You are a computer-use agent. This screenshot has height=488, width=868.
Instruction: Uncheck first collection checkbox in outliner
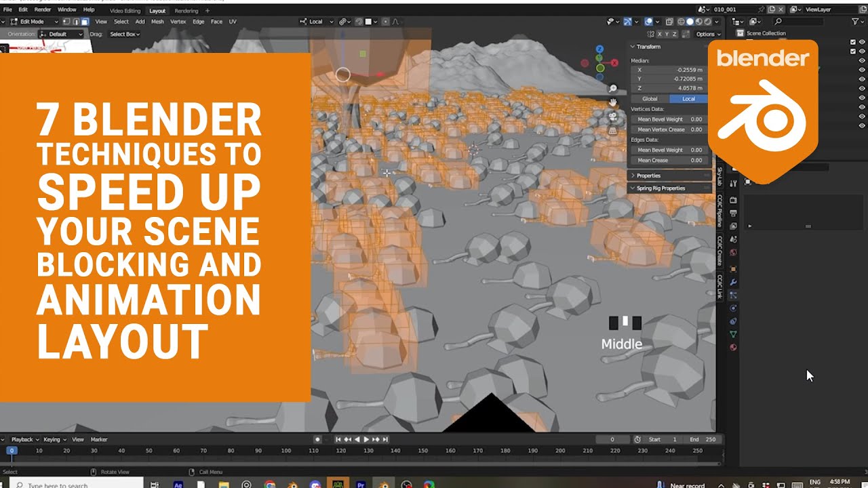853,42
